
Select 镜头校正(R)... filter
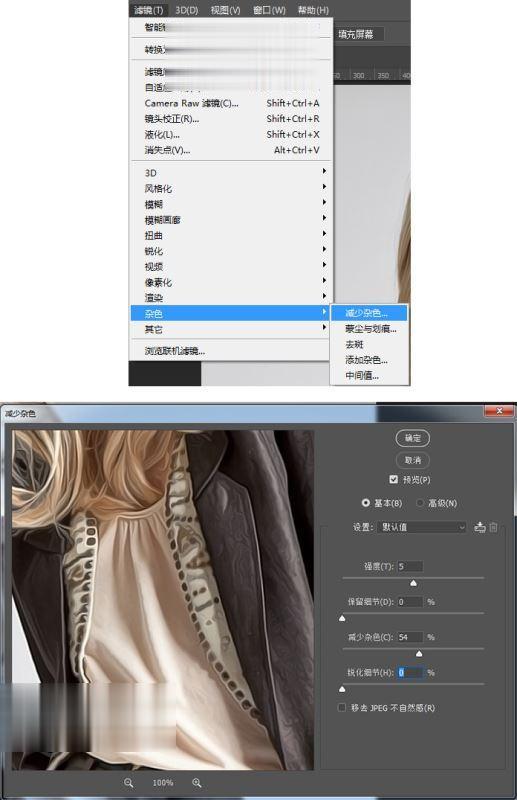pyautogui.click(x=232, y=119)
